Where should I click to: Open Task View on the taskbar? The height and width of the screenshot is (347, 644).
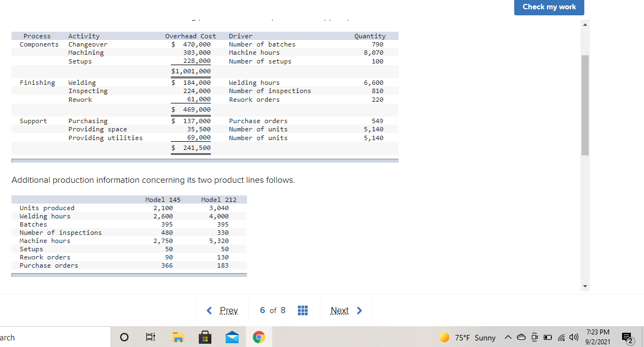point(151,337)
